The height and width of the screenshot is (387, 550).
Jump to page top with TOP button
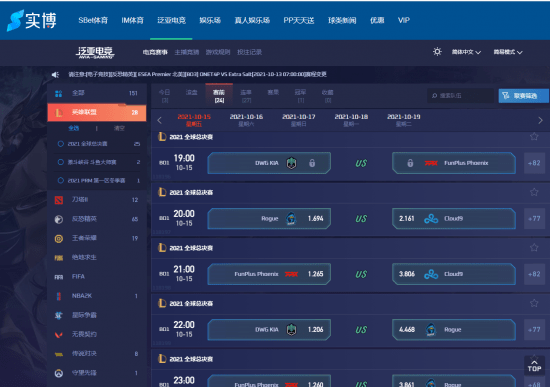[534, 366]
